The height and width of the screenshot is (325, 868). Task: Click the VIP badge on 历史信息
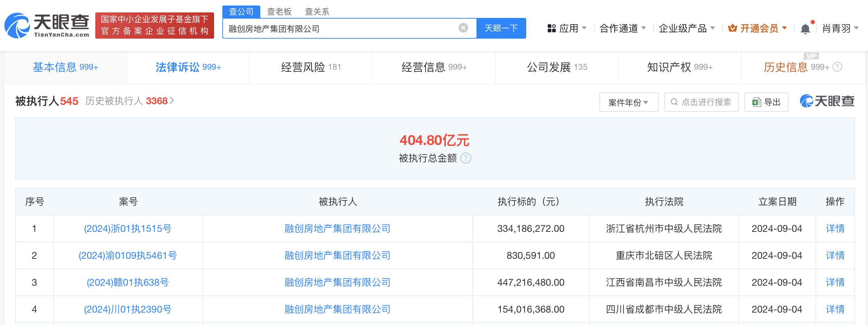tap(811, 56)
